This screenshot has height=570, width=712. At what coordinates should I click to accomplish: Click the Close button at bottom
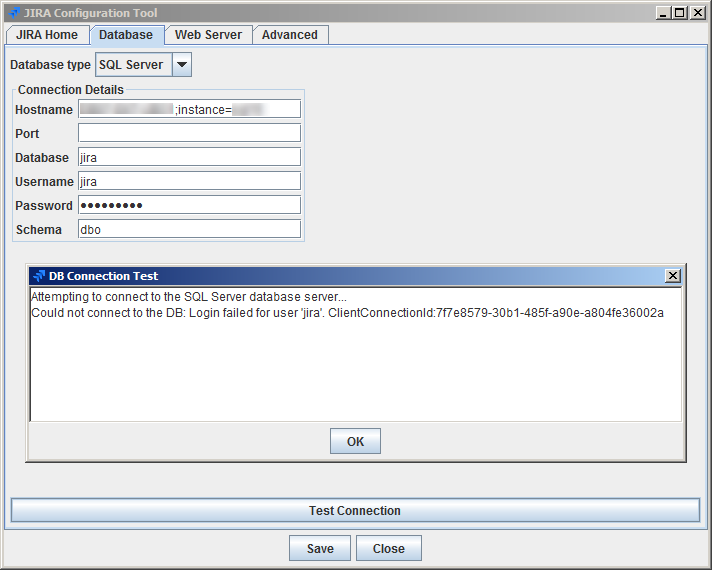pos(389,548)
